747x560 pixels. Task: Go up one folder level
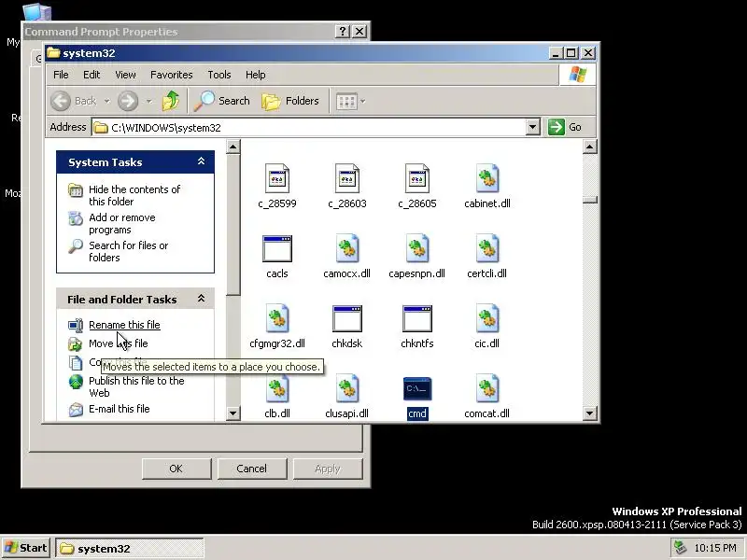171,101
